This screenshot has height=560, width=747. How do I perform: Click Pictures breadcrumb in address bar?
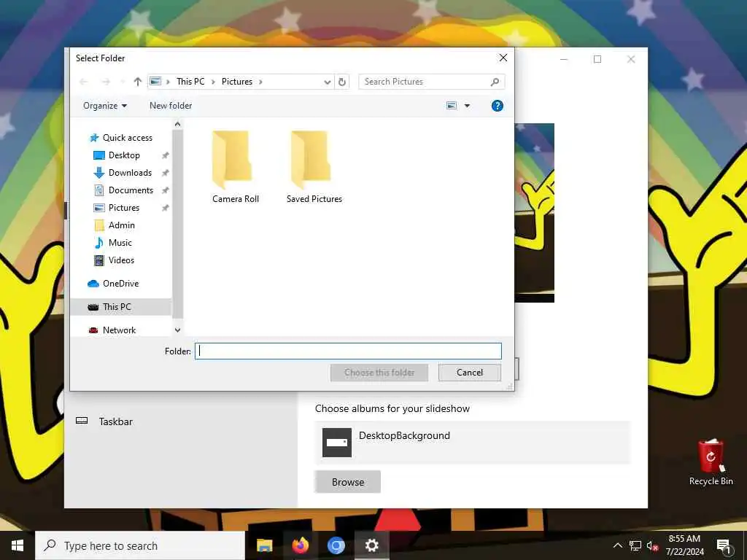pyautogui.click(x=237, y=82)
